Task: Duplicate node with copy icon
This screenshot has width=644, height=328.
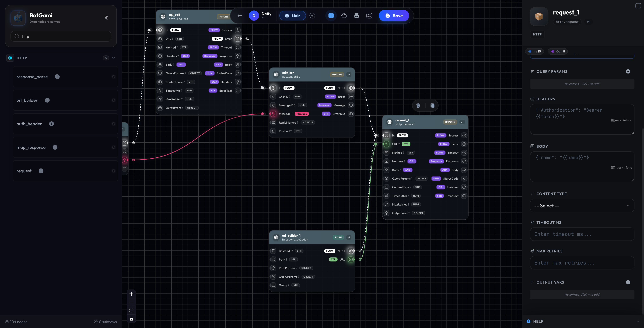Action: pos(432,105)
